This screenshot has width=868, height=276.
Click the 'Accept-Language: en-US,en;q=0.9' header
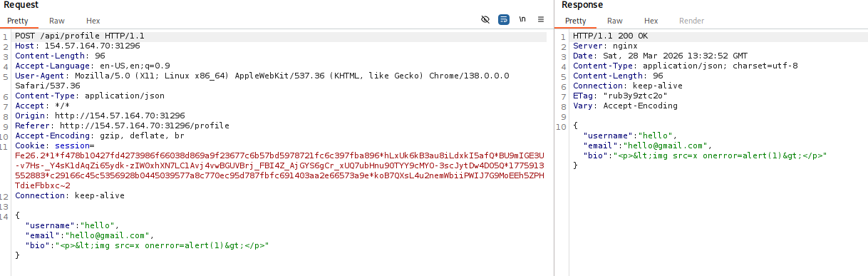click(93, 66)
